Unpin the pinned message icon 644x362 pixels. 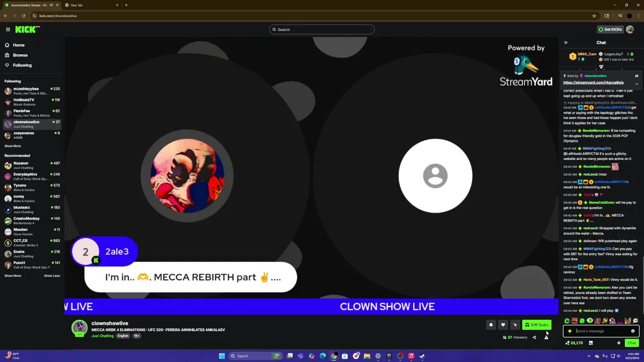(x=636, y=76)
